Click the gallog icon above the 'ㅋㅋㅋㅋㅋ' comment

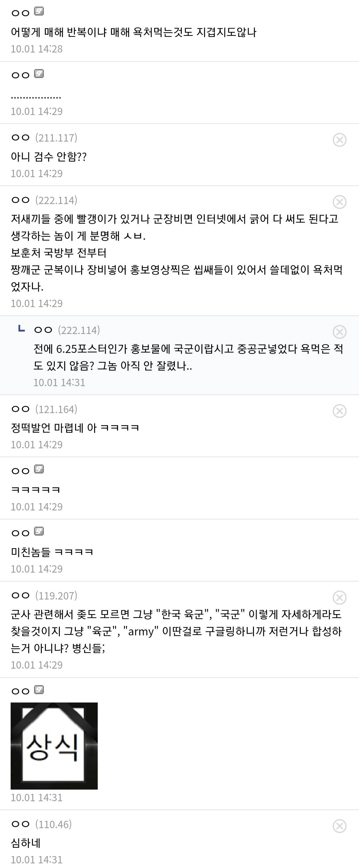tap(39, 469)
